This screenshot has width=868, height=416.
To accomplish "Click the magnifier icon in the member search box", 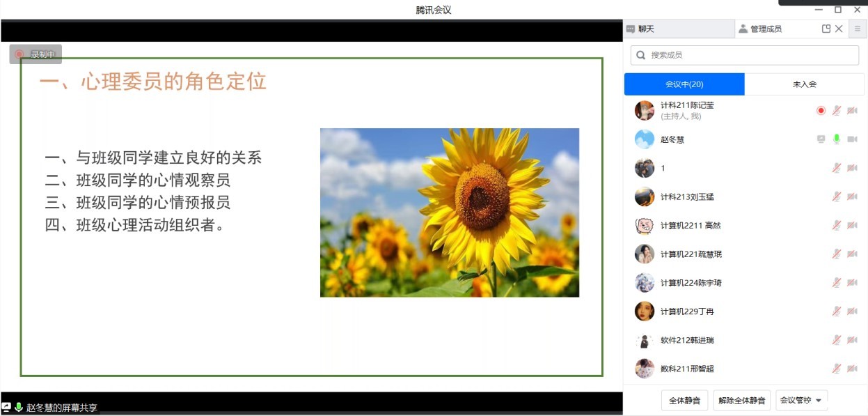I will coord(641,55).
